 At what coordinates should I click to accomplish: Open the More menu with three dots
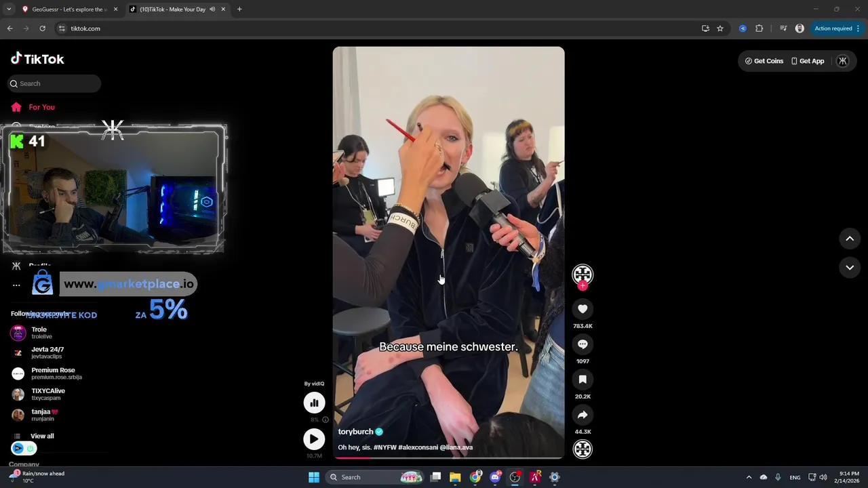point(16,285)
